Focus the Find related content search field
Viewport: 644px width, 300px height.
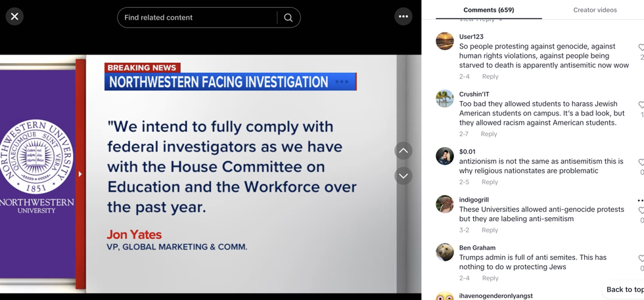197,18
